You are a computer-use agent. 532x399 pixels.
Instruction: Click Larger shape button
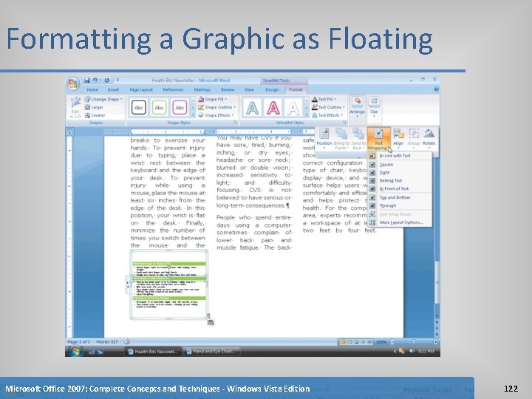point(94,107)
